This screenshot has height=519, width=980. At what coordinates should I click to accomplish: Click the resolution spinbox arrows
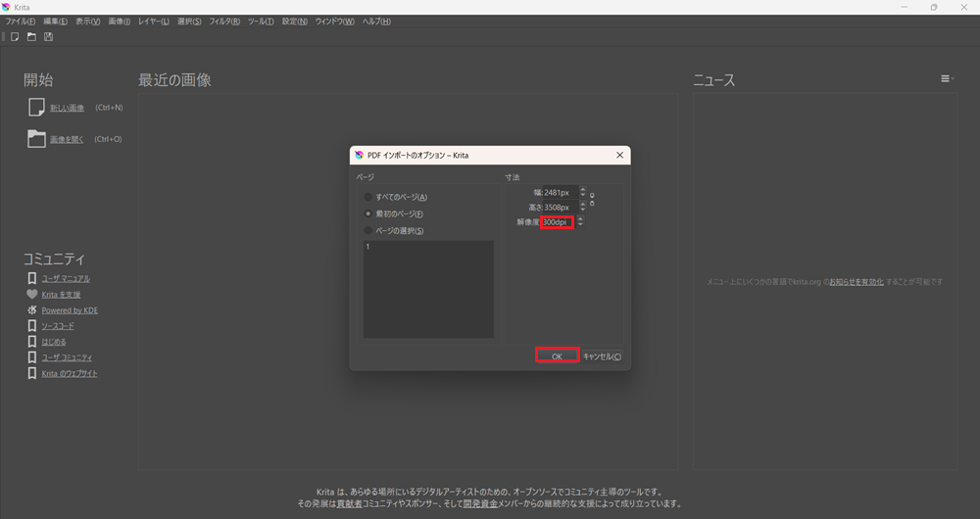tap(580, 221)
